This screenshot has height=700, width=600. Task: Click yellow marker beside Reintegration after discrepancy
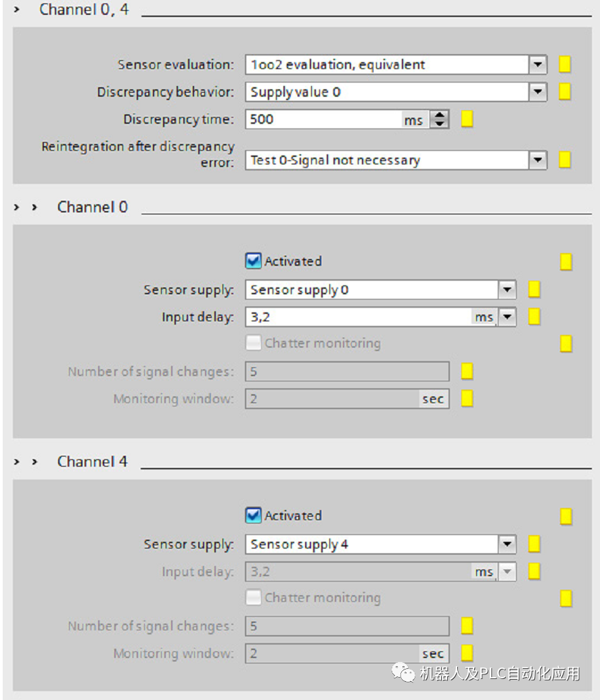pos(565,160)
